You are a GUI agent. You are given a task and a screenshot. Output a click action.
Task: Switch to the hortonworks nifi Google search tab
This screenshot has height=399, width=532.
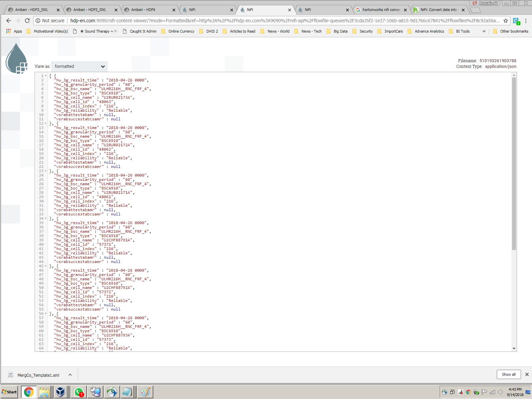[x=382, y=10]
